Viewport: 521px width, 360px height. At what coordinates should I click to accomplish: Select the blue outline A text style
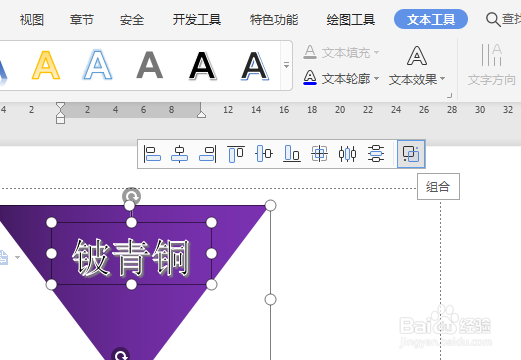pos(97,65)
